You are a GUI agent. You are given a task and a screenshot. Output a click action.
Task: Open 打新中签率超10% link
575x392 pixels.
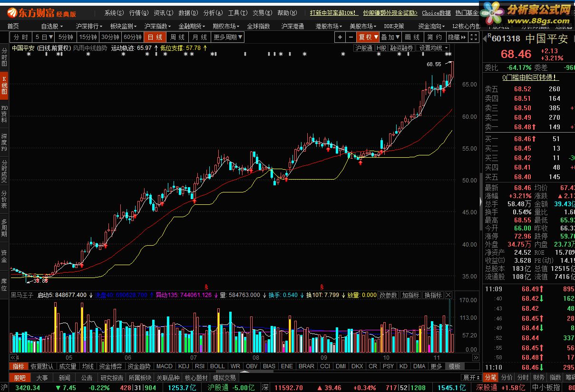click(334, 13)
